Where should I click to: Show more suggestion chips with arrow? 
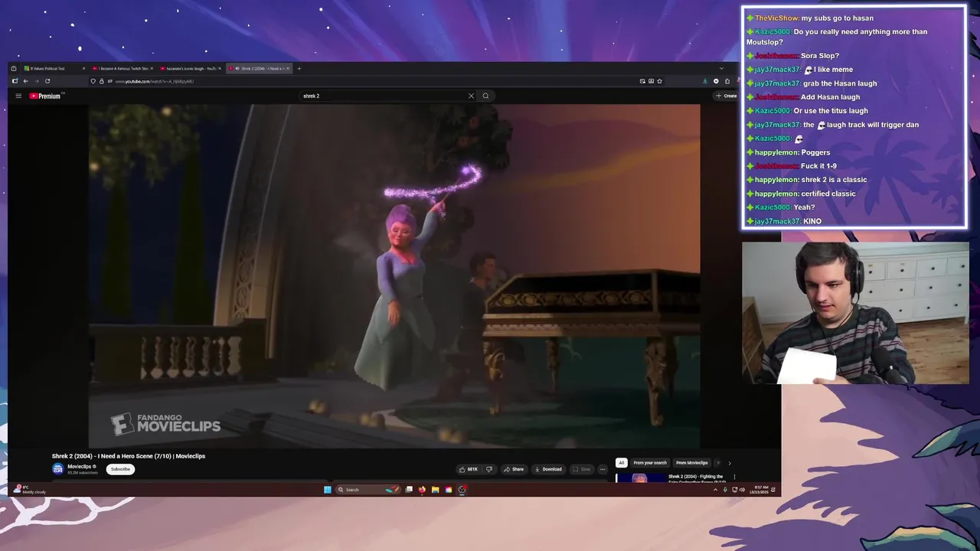[729, 462]
